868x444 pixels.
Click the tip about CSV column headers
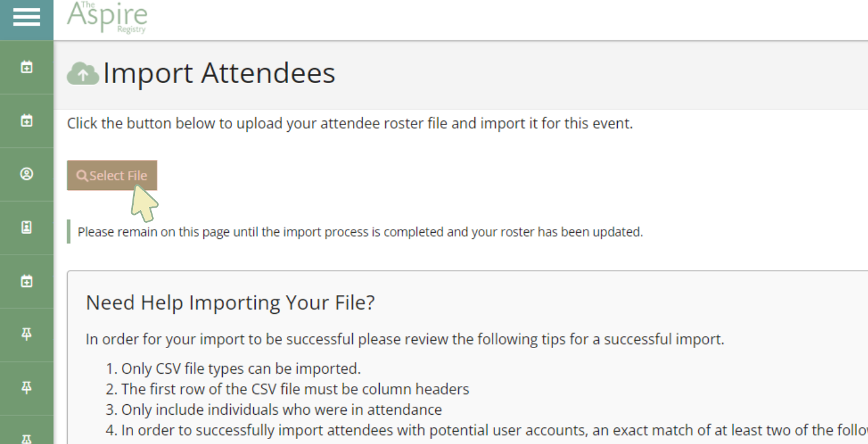click(295, 389)
